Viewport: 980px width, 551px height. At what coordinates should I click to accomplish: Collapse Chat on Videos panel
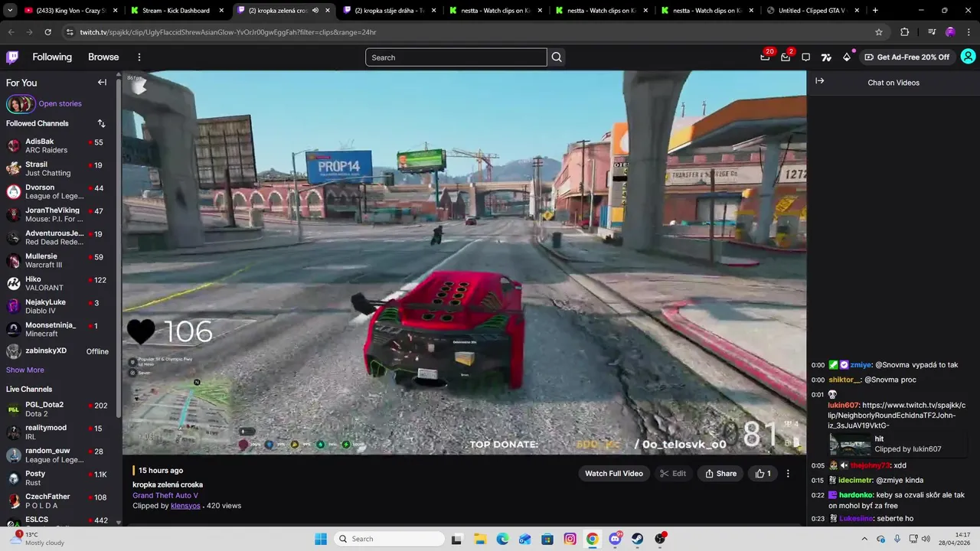tap(819, 81)
